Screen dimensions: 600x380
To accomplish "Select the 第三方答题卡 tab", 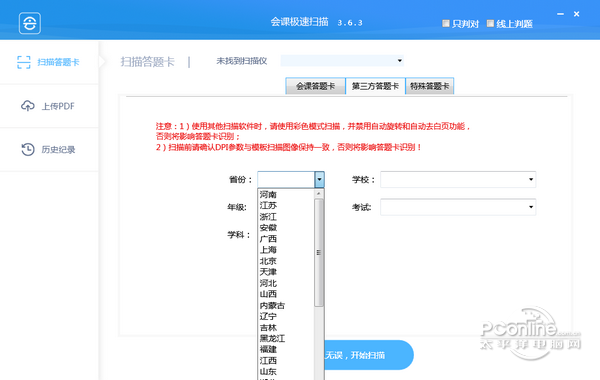I will [x=375, y=86].
